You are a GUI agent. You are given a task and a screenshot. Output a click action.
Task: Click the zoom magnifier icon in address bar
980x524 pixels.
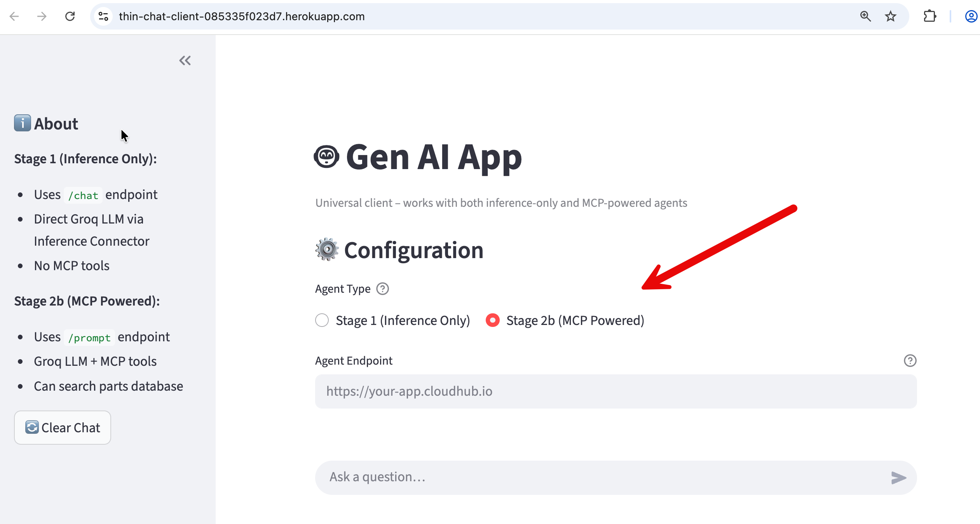[865, 16]
